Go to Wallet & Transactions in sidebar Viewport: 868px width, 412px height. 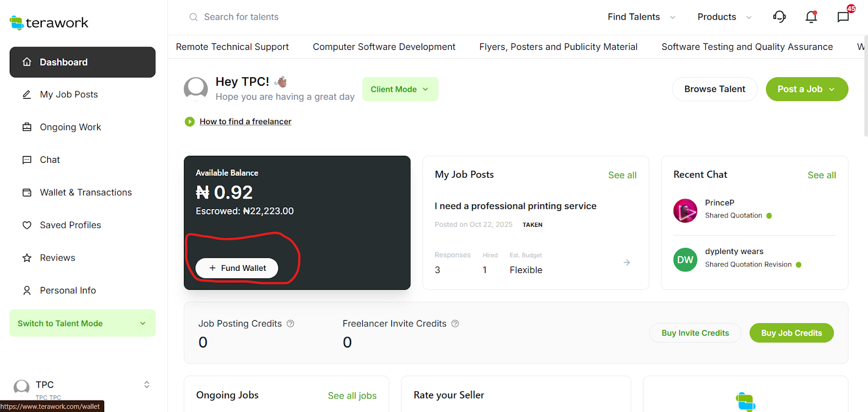(86, 192)
